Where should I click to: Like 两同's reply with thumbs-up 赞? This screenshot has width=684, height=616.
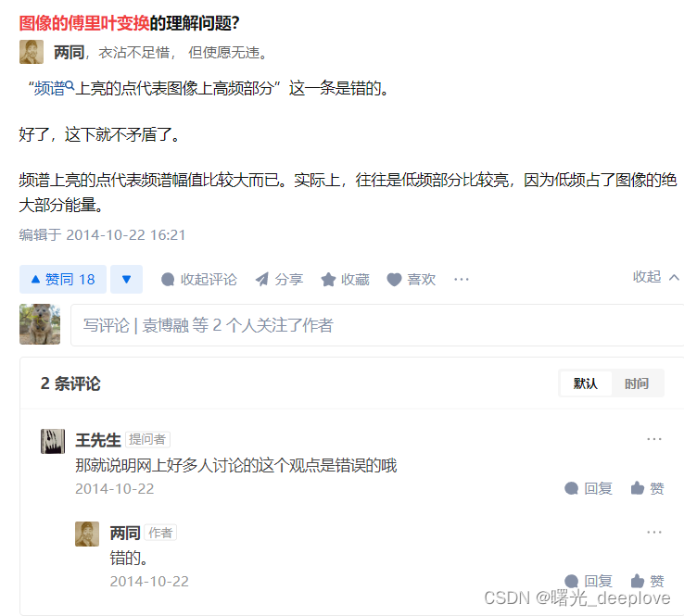click(647, 581)
